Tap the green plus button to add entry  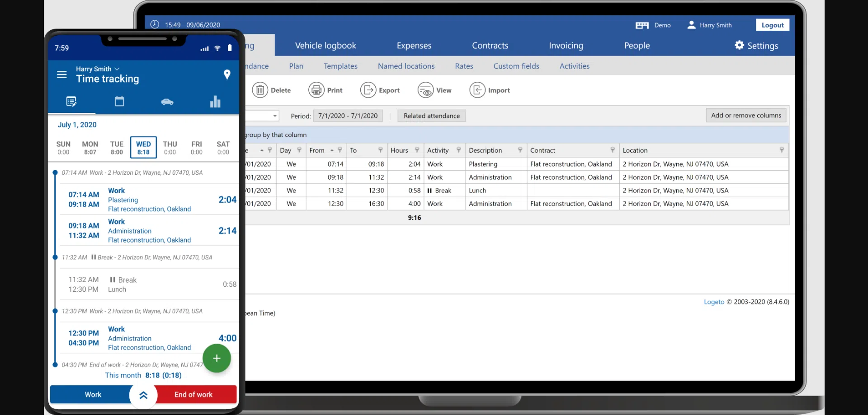[217, 358]
